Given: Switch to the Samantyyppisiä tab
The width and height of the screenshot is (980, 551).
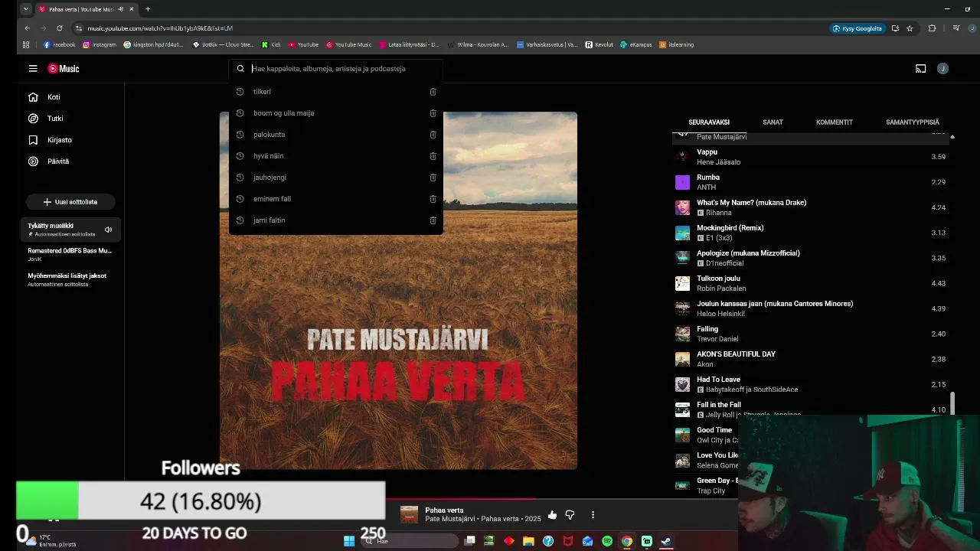Looking at the screenshot, I should point(913,122).
